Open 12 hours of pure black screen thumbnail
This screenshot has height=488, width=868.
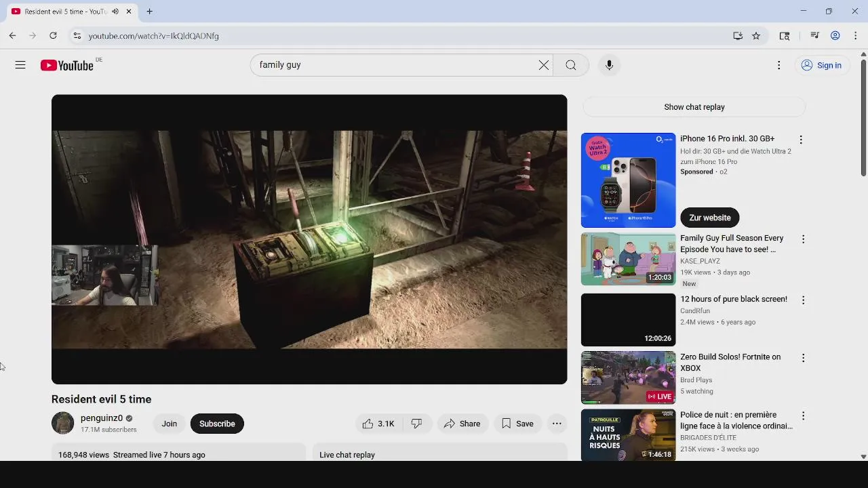[x=629, y=320]
